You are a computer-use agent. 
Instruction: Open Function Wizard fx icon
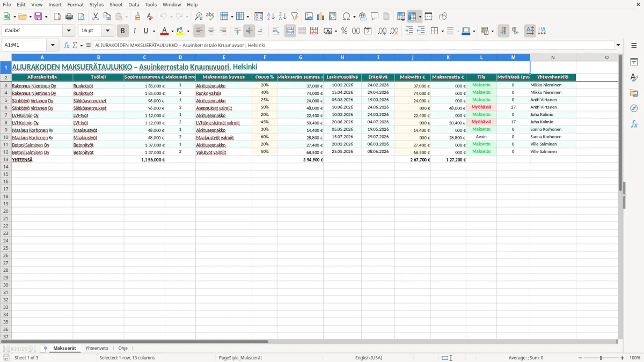[67, 45]
